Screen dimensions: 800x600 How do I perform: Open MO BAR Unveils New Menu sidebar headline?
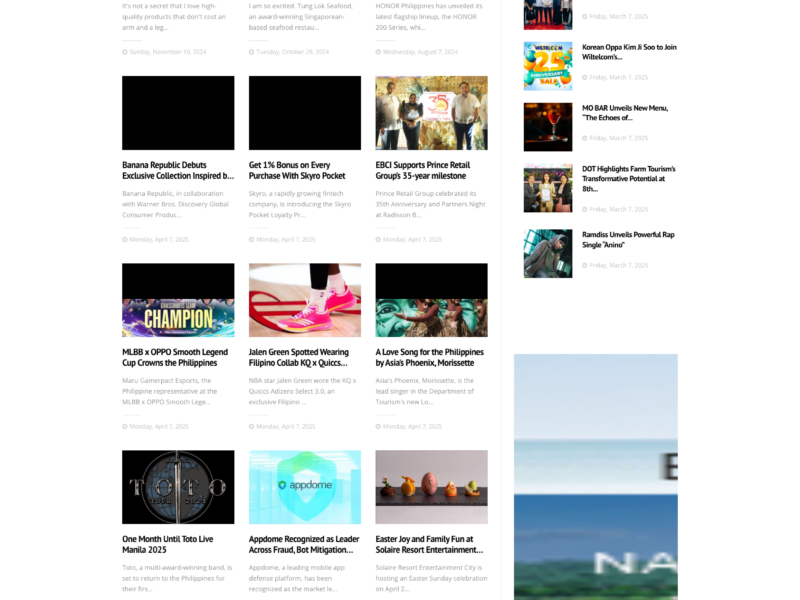pyautogui.click(x=625, y=113)
